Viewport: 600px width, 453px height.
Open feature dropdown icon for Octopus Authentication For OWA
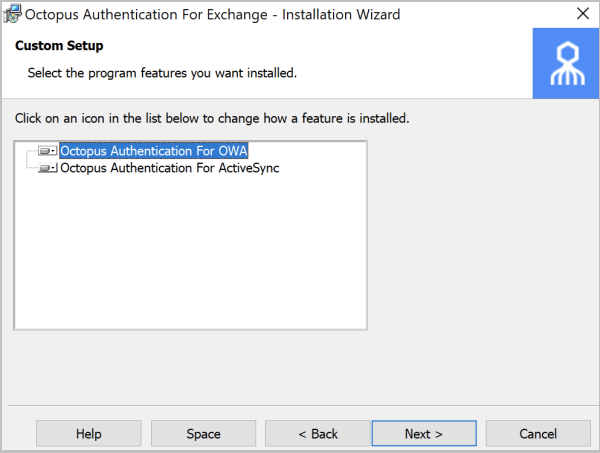coord(48,151)
